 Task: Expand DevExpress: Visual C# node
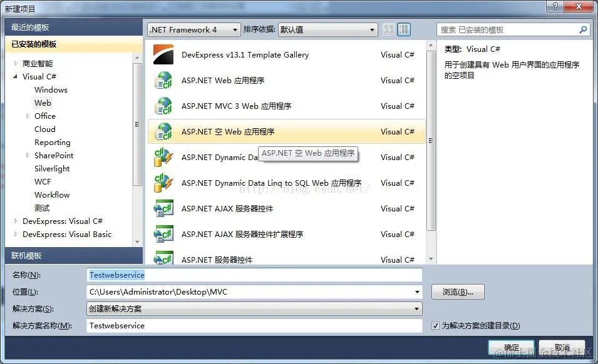tap(16, 221)
